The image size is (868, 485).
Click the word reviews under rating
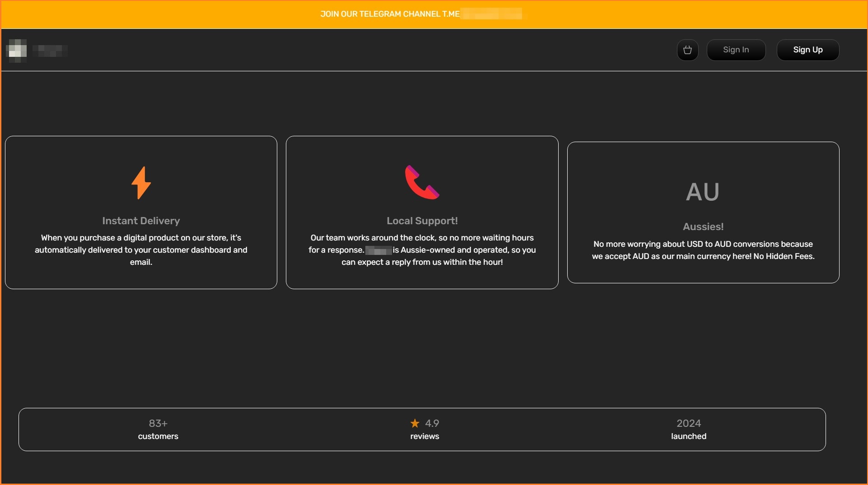coord(425,436)
